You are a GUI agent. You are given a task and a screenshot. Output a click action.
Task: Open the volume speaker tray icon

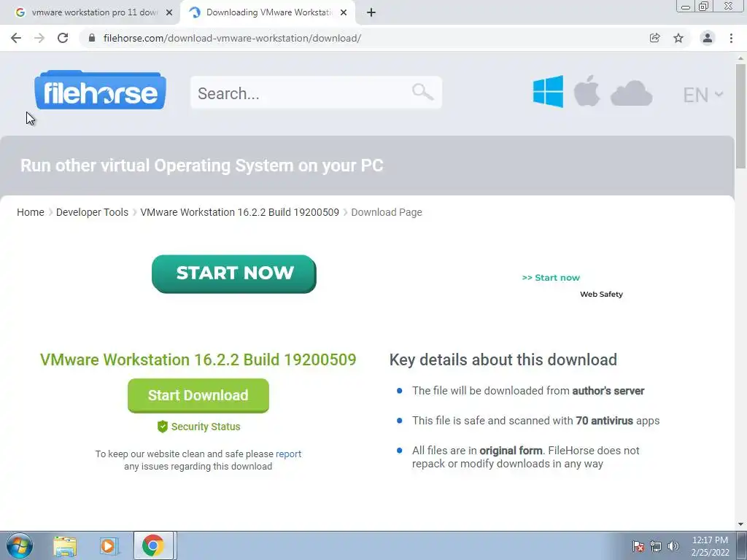673,546
